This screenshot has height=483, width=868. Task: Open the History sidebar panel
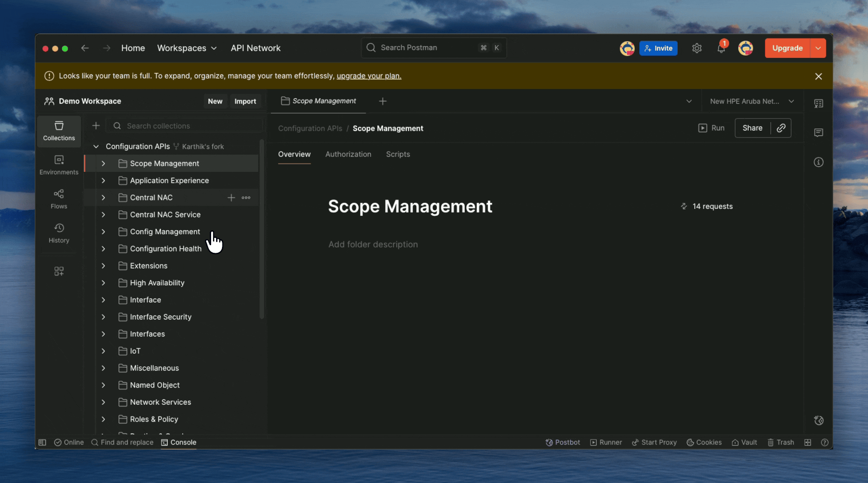tap(59, 233)
